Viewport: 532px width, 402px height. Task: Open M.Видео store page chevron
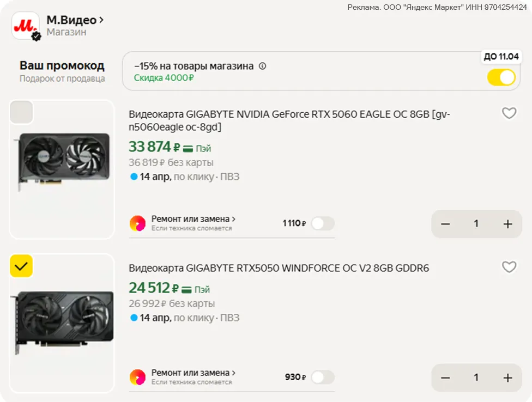[x=101, y=21]
